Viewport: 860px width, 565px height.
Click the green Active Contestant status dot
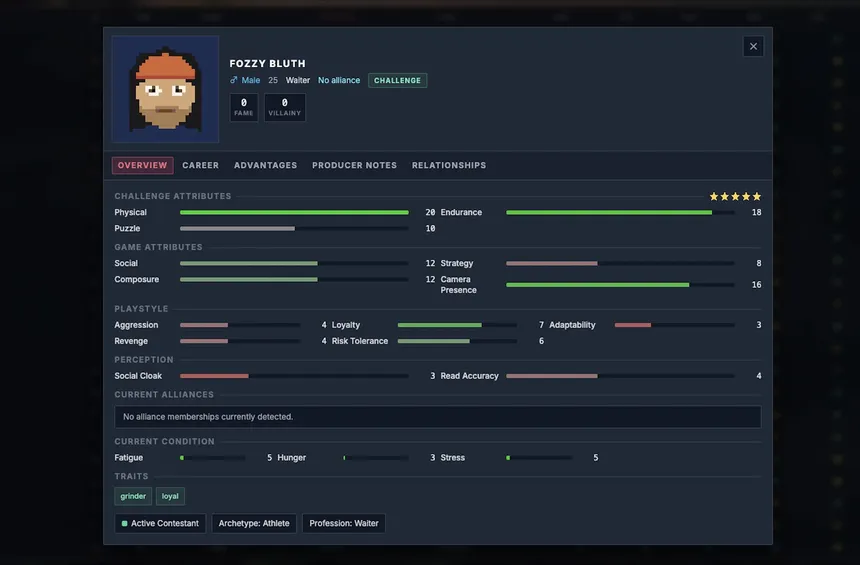tap(125, 524)
